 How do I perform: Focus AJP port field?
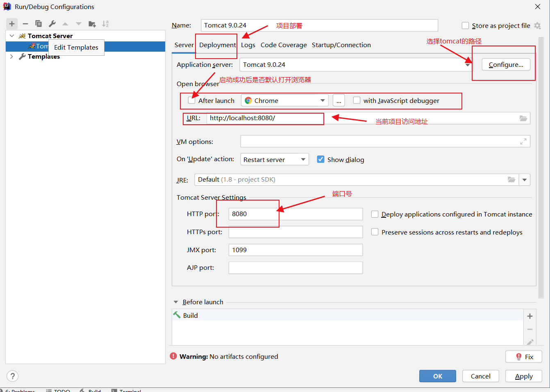click(x=295, y=268)
